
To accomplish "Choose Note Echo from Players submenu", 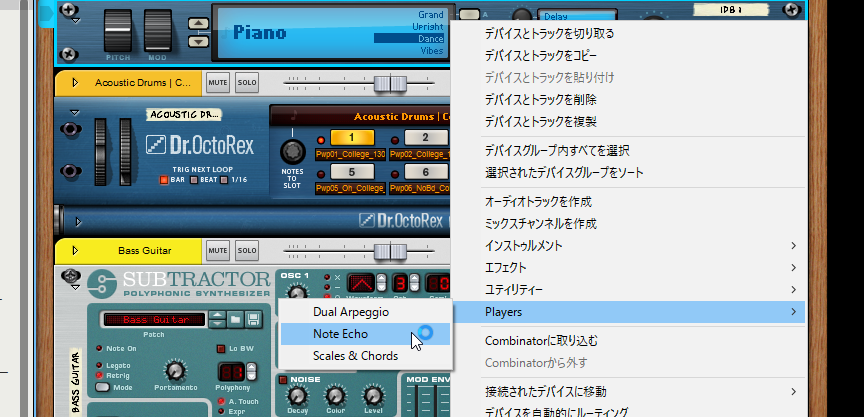I will [x=365, y=334].
